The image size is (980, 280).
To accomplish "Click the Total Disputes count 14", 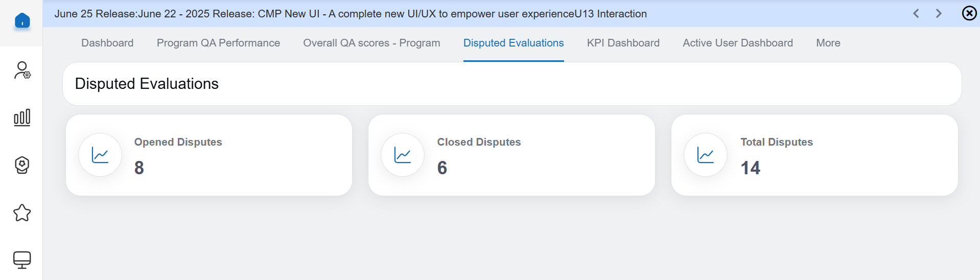I will 750,168.
